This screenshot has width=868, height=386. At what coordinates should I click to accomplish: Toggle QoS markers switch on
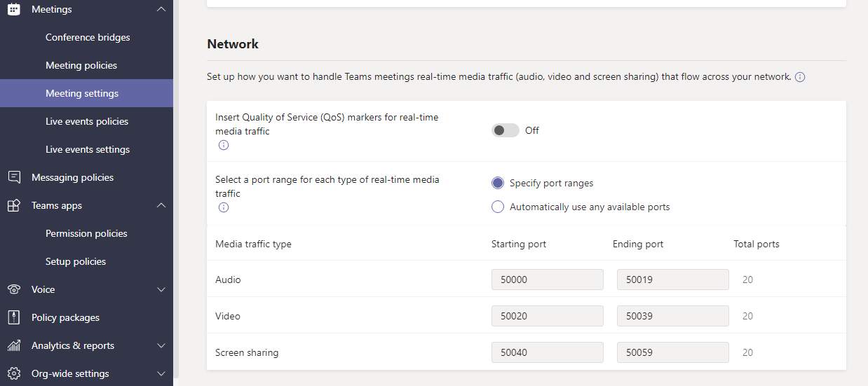(x=505, y=130)
